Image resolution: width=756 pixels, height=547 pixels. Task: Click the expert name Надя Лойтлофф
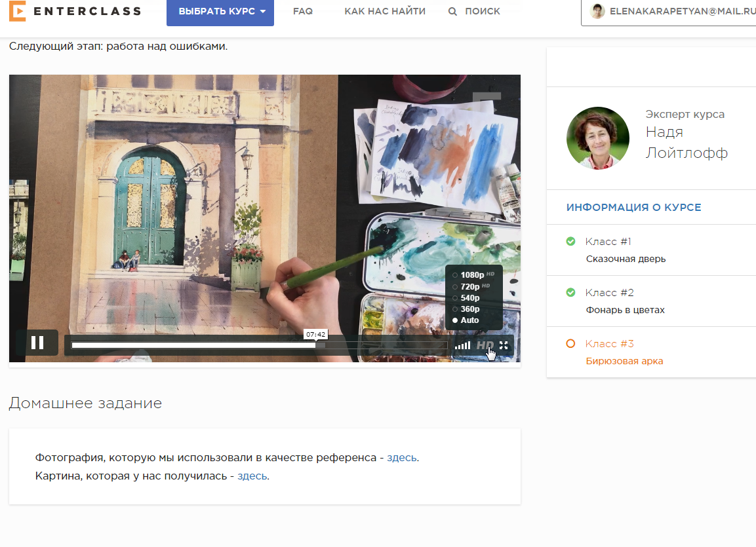(x=686, y=142)
